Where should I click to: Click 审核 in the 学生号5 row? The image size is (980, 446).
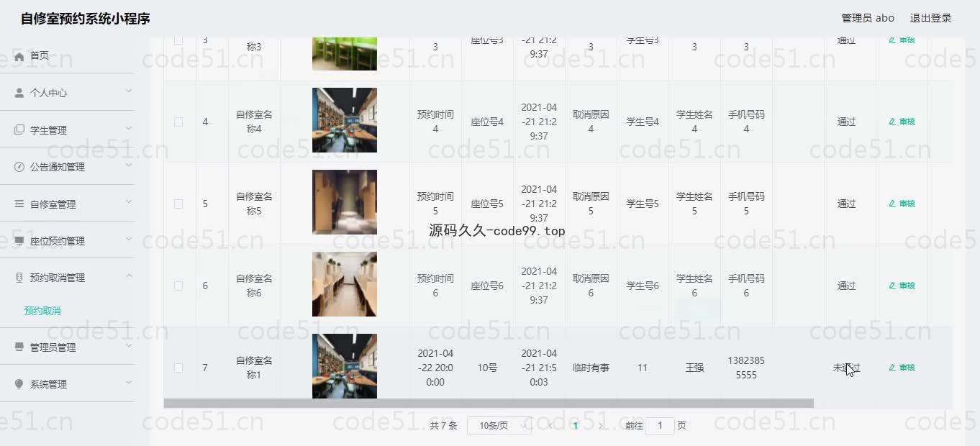click(902, 204)
